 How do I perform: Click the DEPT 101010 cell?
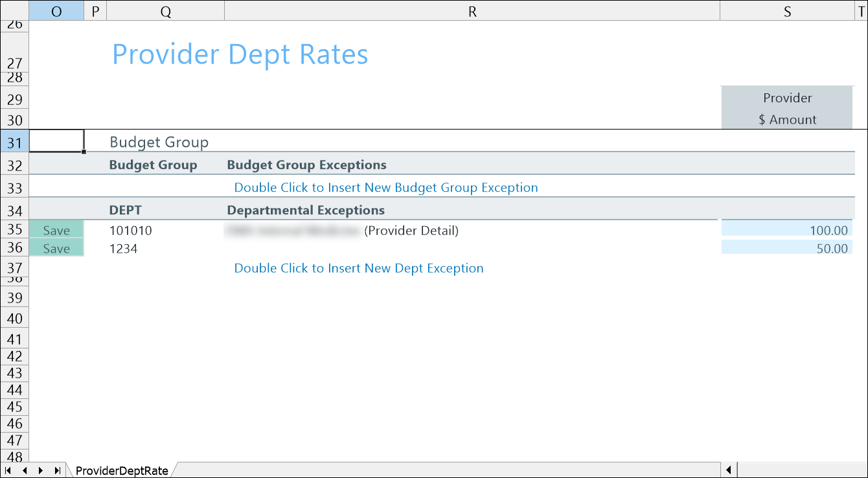[131, 231]
